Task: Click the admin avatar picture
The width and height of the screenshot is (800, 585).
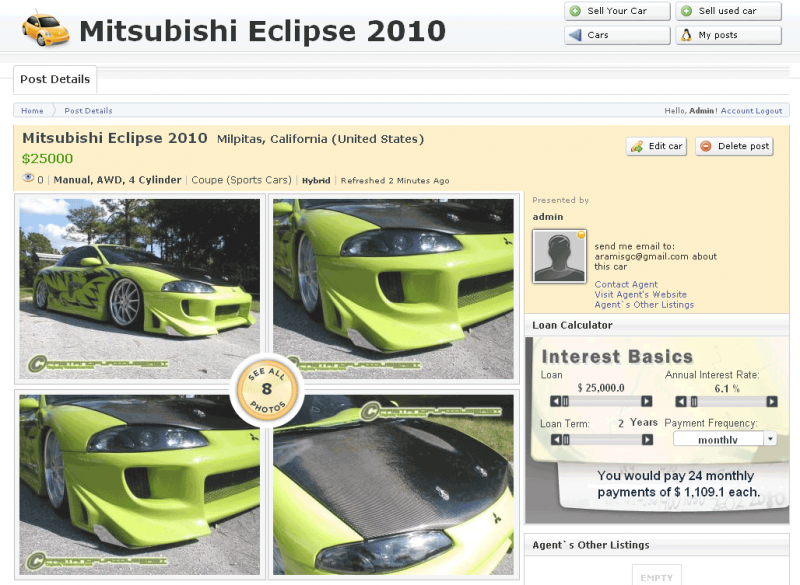Action: 559,256
